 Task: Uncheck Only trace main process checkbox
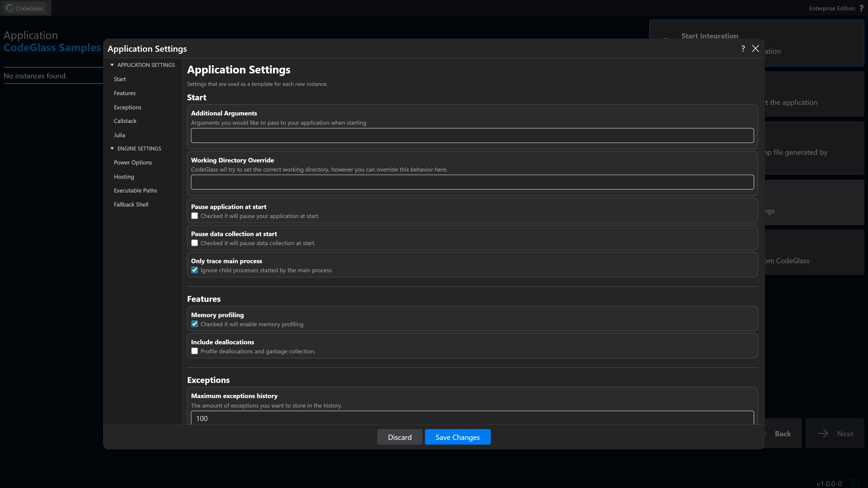(194, 270)
